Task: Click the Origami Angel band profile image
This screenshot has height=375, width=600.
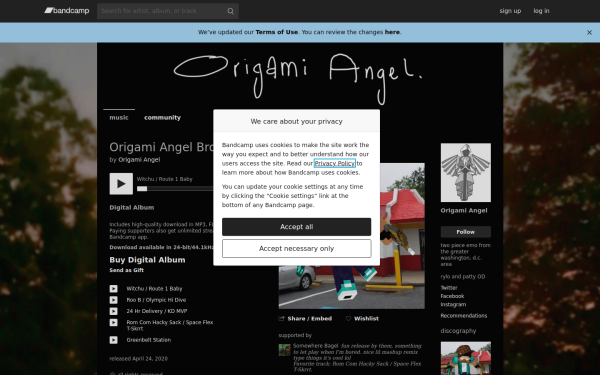Action: tap(466, 173)
